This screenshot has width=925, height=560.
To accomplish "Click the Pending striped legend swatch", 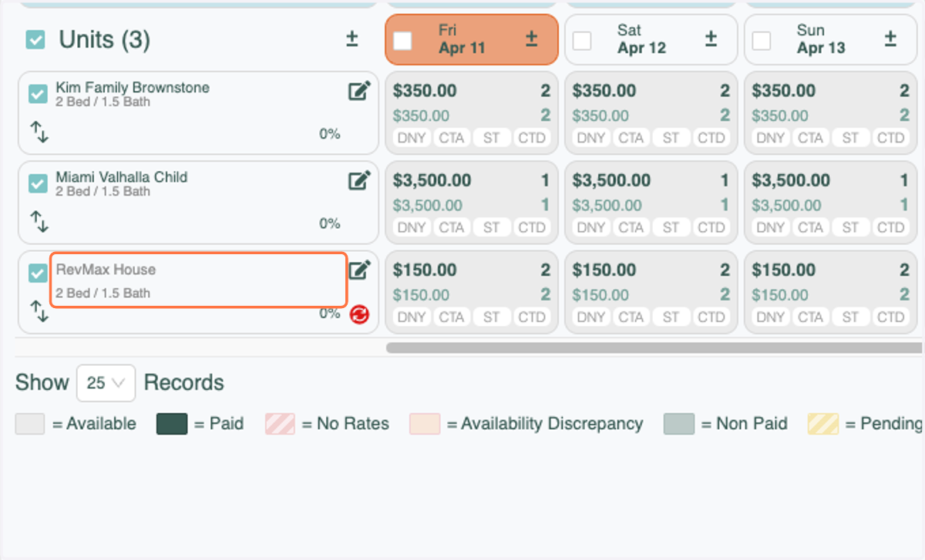I will (x=823, y=424).
